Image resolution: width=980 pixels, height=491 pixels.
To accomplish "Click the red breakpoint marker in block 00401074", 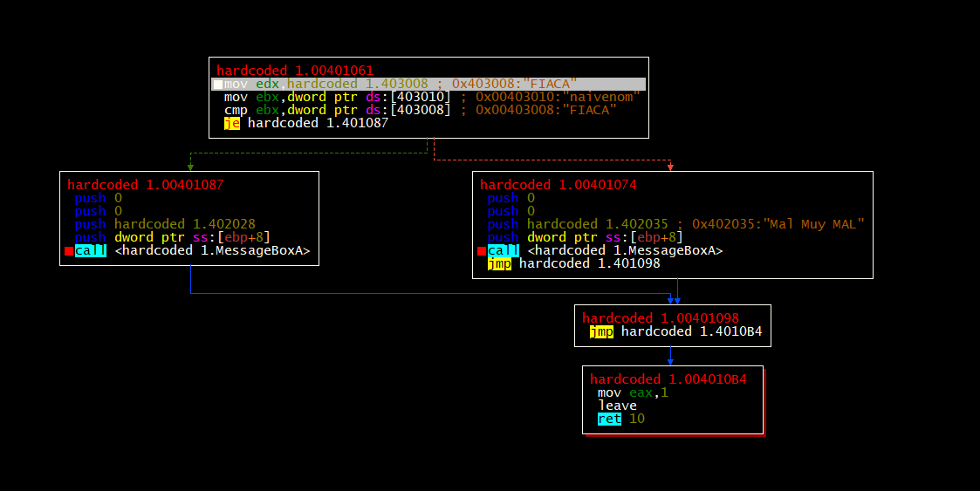I will click(482, 251).
